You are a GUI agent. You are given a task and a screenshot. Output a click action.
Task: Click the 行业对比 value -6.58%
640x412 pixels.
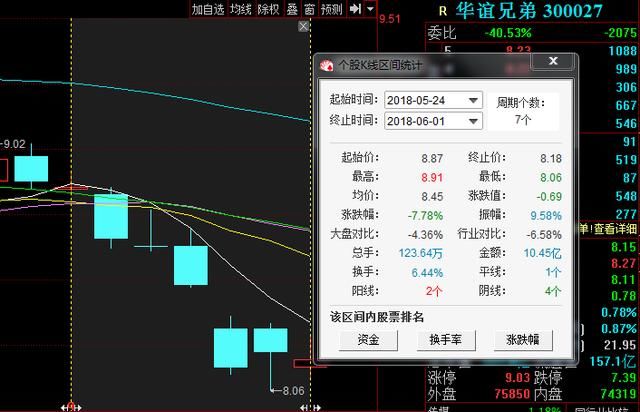tap(544, 235)
